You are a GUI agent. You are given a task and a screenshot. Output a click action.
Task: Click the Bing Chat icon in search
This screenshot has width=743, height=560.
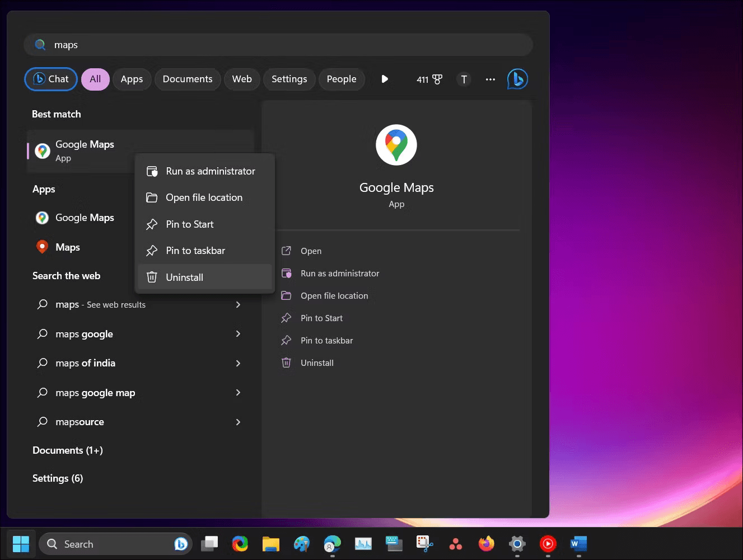pyautogui.click(x=516, y=79)
